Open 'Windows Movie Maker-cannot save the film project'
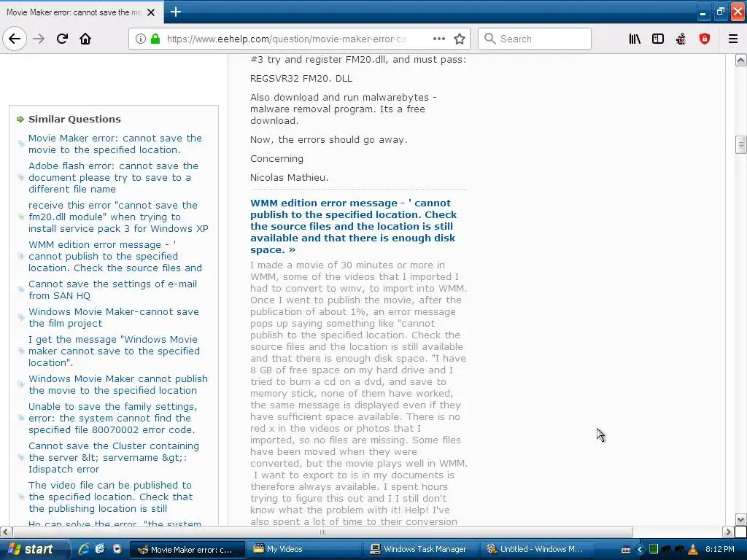This screenshot has width=747, height=560. pos(113,317)
